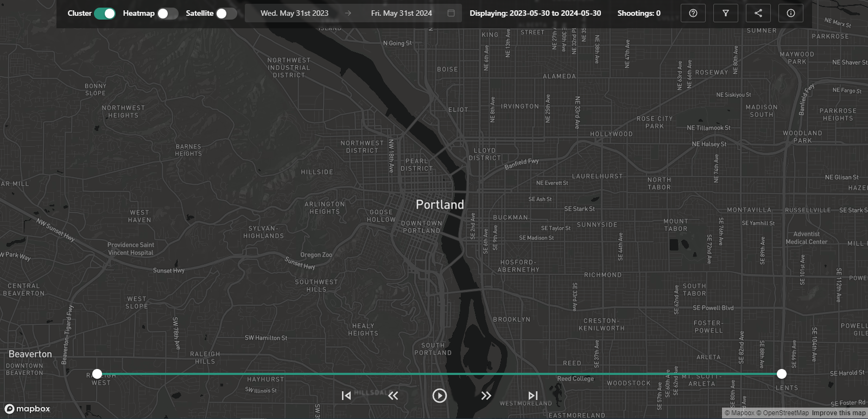Click the share icon button
The height and width of the screenshot is (419, 868).
click(758, 13)
